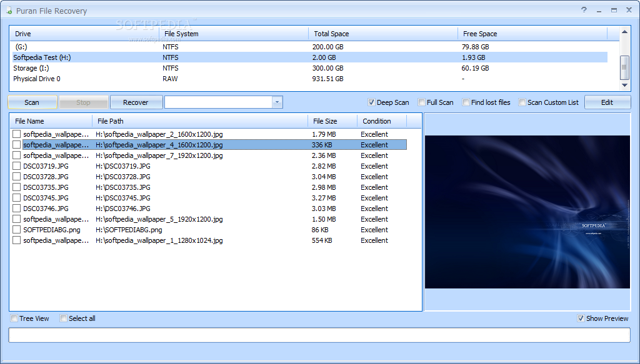Tick the checkbox for softpedia_wallpaper_2_1600x1200.jpg
Viewport: 640px width, 364px height.
16,134
